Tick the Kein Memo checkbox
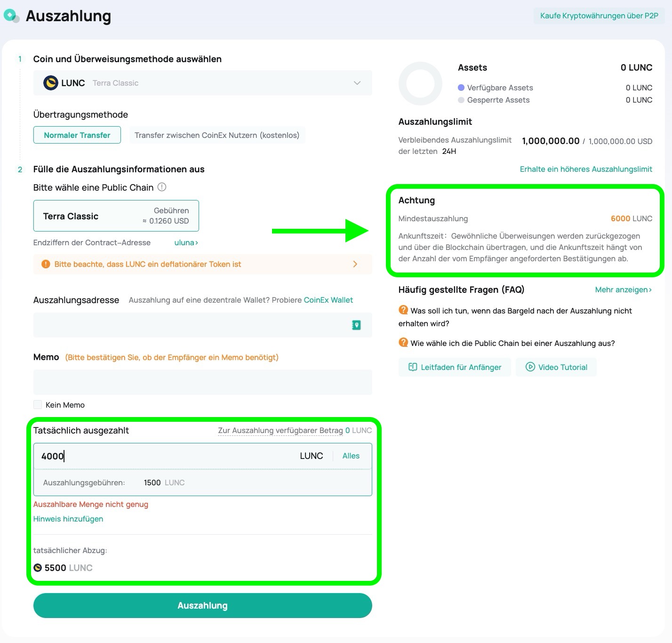The height and width of the screenshot is (643, 672). pyautogui.click(x=38, y=405)
